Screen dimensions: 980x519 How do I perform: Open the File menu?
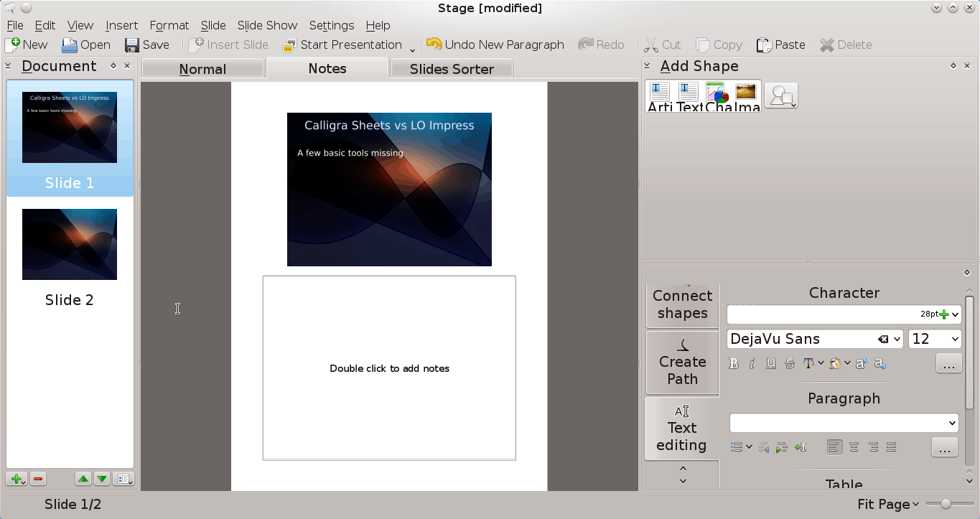tap(15, 25)
